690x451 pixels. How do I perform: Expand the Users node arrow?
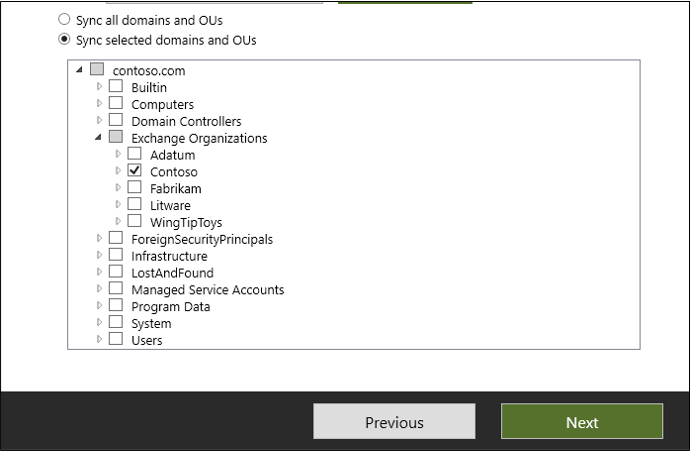pyautogui.click(x=99, y=340)
